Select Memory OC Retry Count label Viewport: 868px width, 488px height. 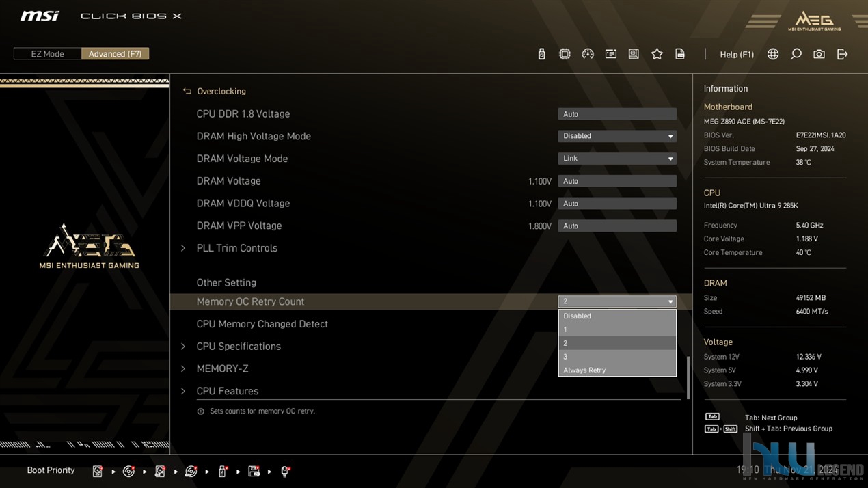pos(250,301)
